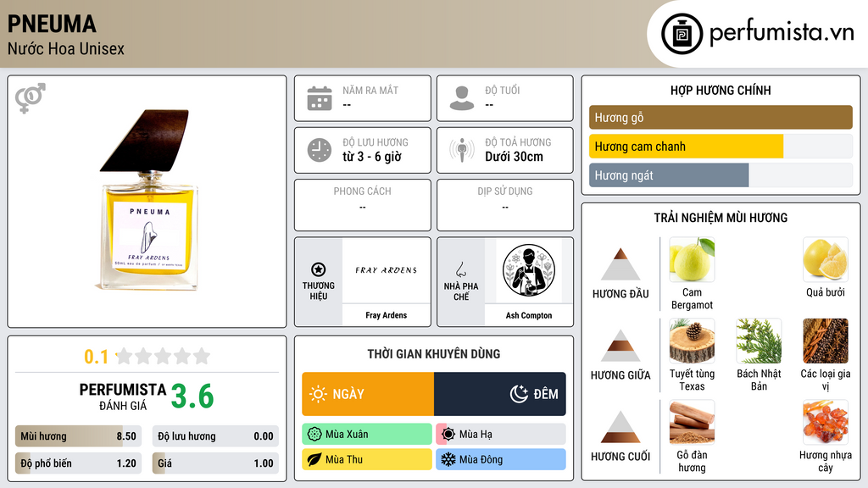Open the Quả bưởi note image
The image size is (868, 488).
point(826,259)
